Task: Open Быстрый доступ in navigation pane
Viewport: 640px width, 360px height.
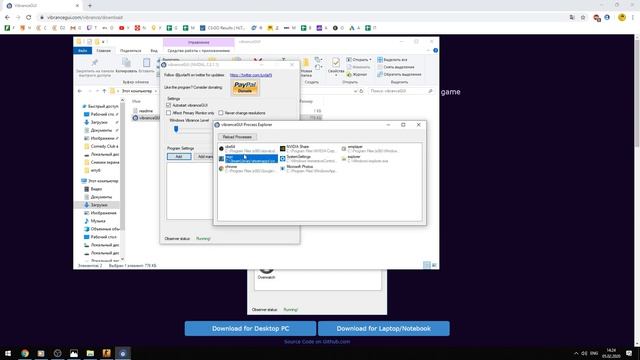Action: tap(100, 106)
